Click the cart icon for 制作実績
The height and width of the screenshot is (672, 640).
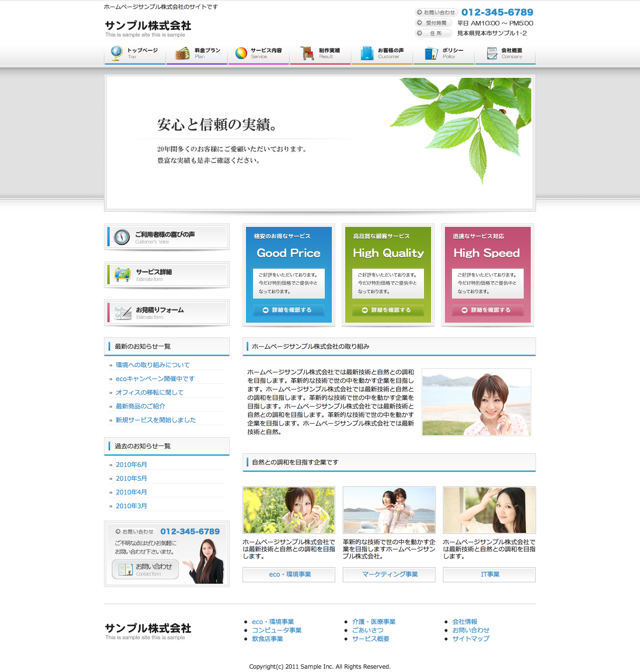coord(307,53)
